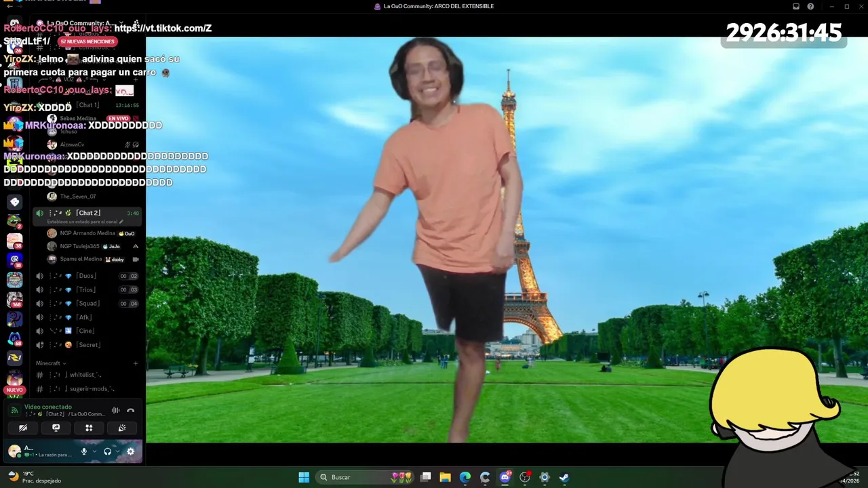
Task: Start screen share from voice panel
Action: click(56, 428)
